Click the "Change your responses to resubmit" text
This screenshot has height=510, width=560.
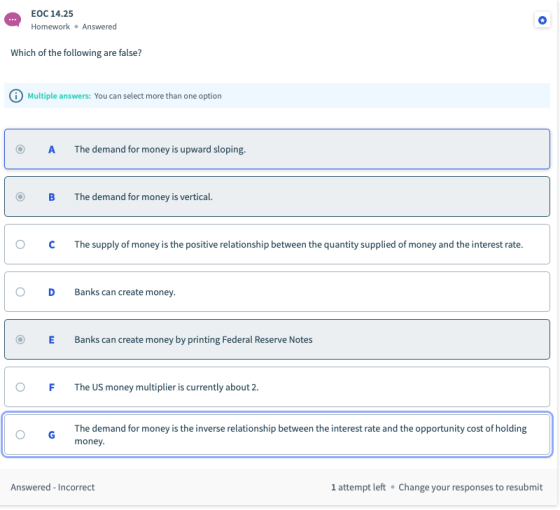(x=470, y=487)
